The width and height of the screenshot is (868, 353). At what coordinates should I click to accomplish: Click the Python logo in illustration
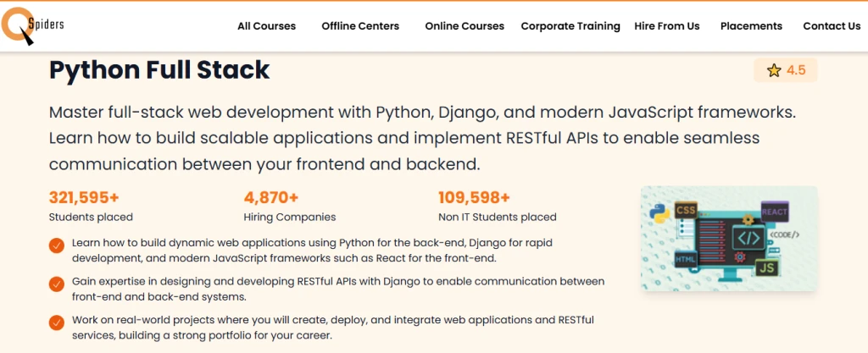[x=659, y=212]
